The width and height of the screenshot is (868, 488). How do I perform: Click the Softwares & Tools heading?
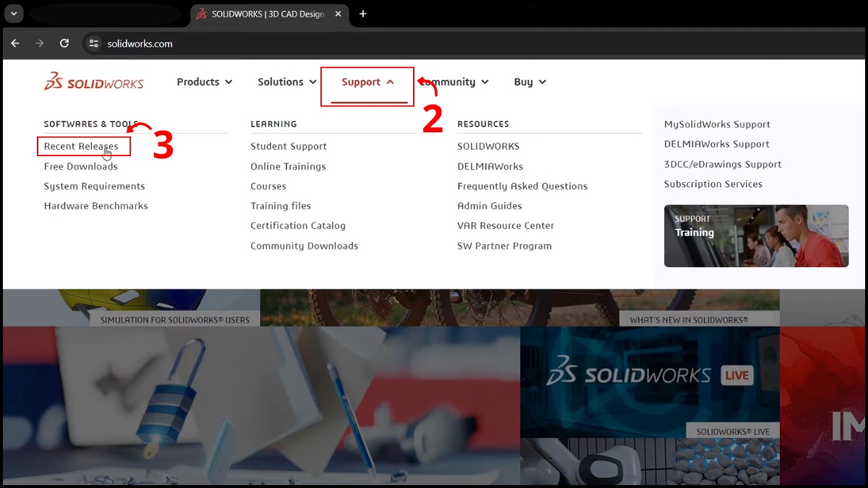pos(91,124)
